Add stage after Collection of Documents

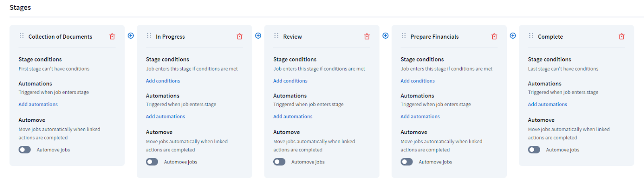(x=131, y=36)
